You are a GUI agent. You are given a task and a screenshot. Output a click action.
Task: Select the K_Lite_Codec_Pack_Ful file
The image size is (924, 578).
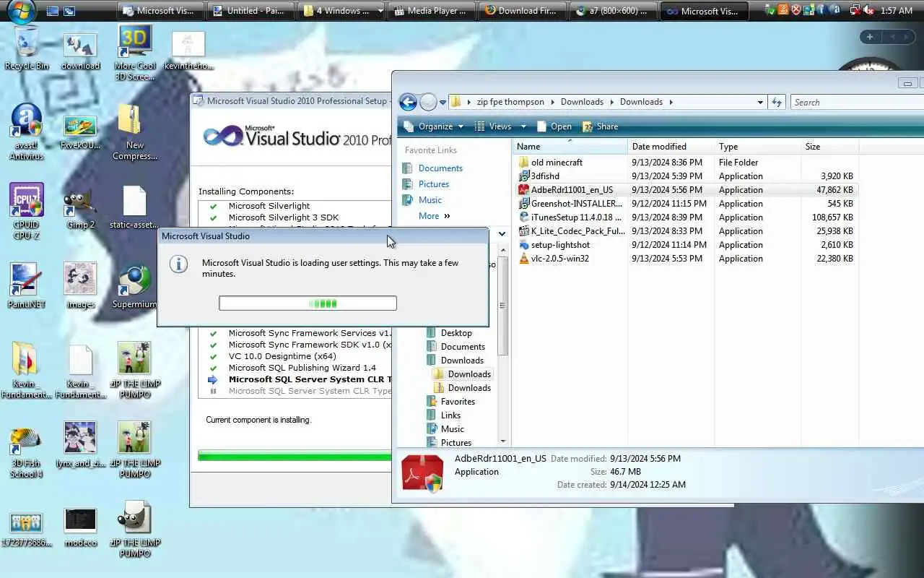(x=571, y=231)
